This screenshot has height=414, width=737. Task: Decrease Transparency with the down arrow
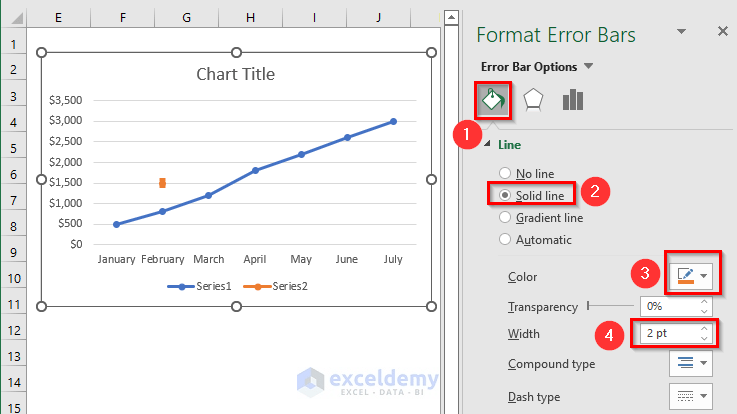pyautogui.click(x=704, y=311)
